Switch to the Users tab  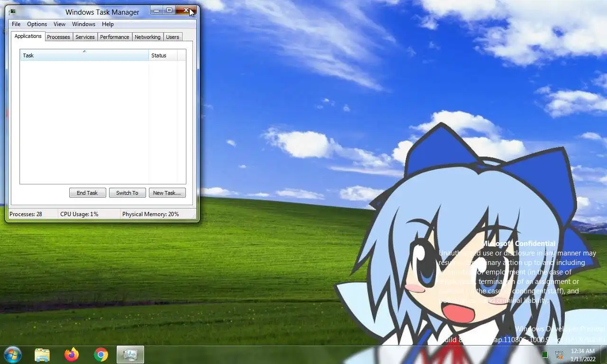pos(173,37)
